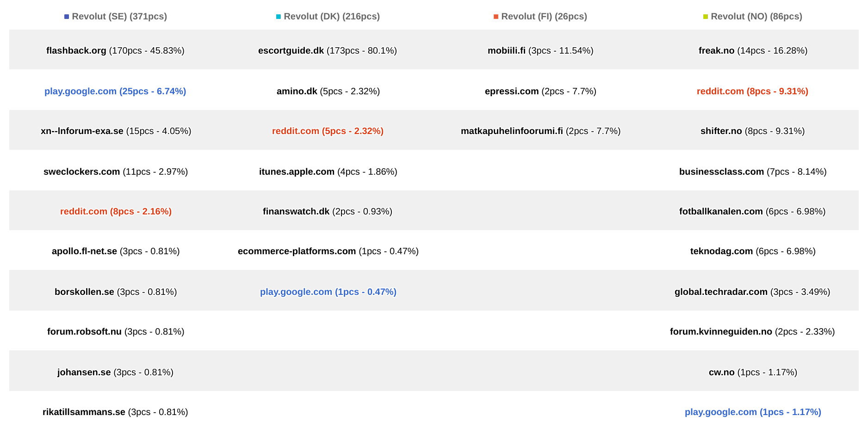Open play.google.com (1pcs - 0.47%) entry
Screen dimensions: 868x440
pos(328,292)
